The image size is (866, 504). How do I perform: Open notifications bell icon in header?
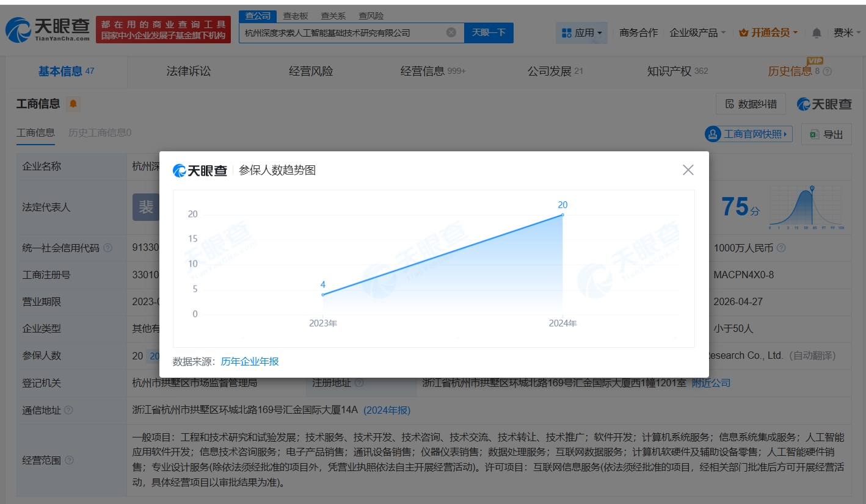817,32
